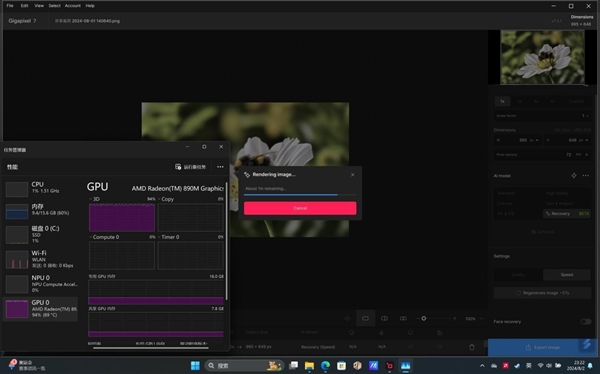Open the 100% zoom level dropdown
Screen dimensions: 600x374
click(x=474, y=318)
